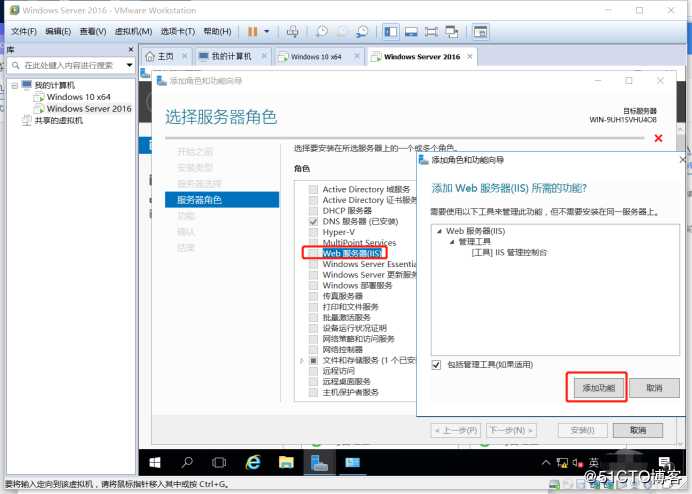Show hidden tray icons chevron
692x494 pixels.
click(x=546, y=463)
